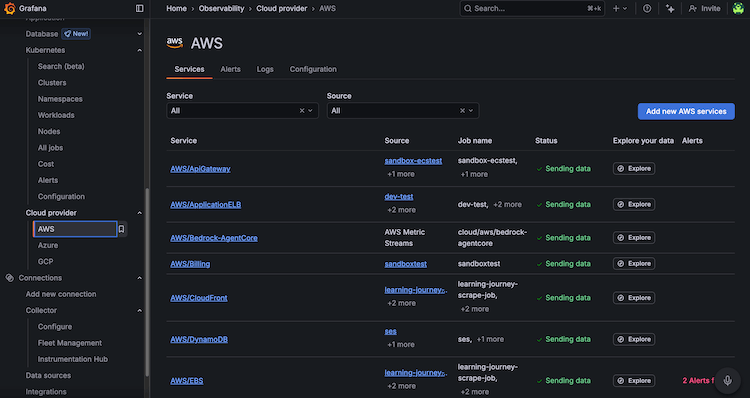Open Instrumentation Hub in sidebar

click(73, 359)
